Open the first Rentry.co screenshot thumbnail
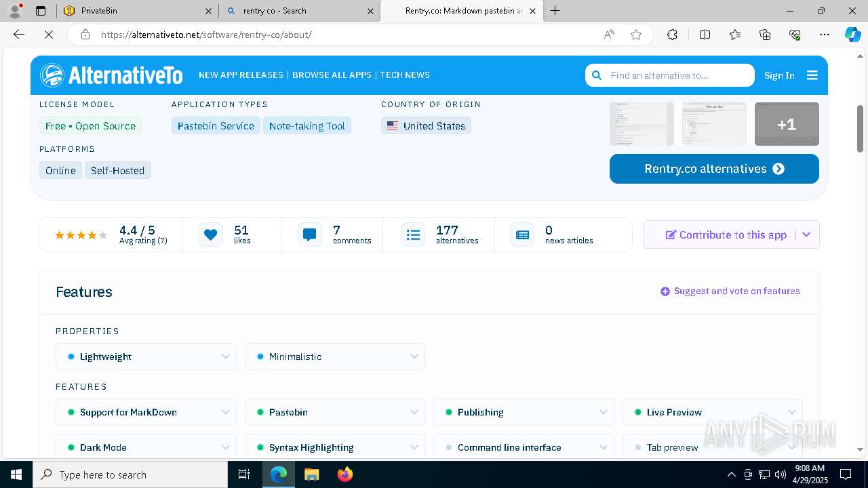Image resolution: width=868 pixels, height=488 pixels. pos(642,124)
